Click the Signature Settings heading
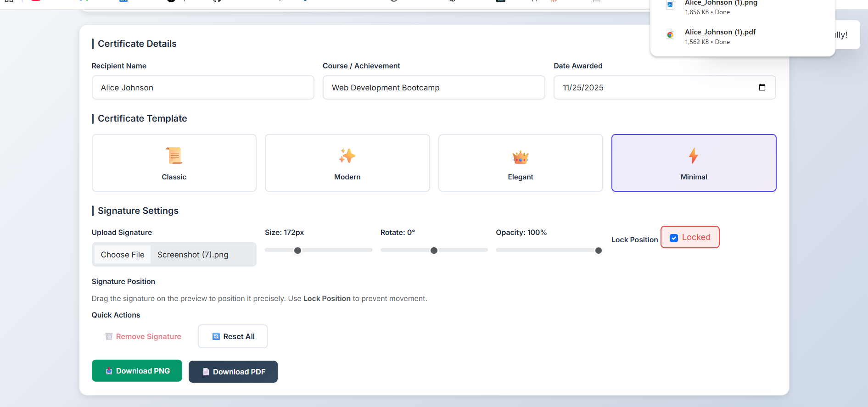Image resolution: width=868 pixels, height=407 pixels. [138, 211]
